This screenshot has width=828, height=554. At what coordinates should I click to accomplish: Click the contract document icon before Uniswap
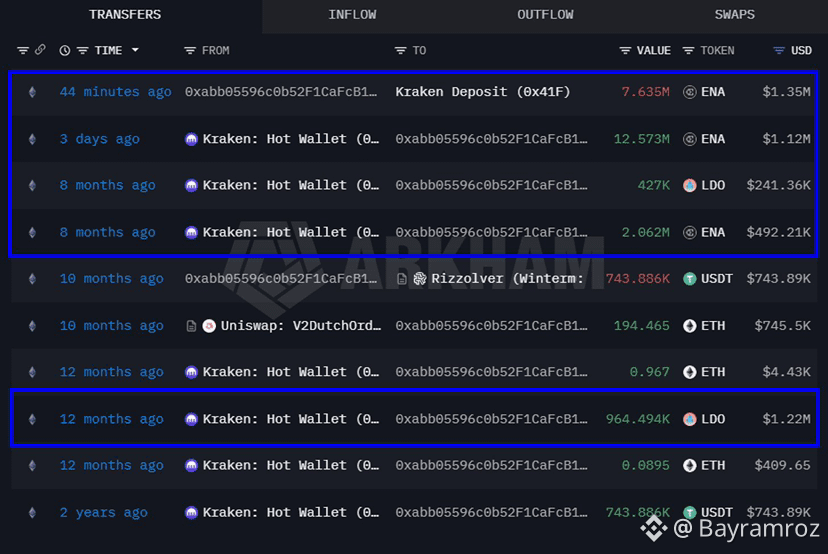coord(191,326)
